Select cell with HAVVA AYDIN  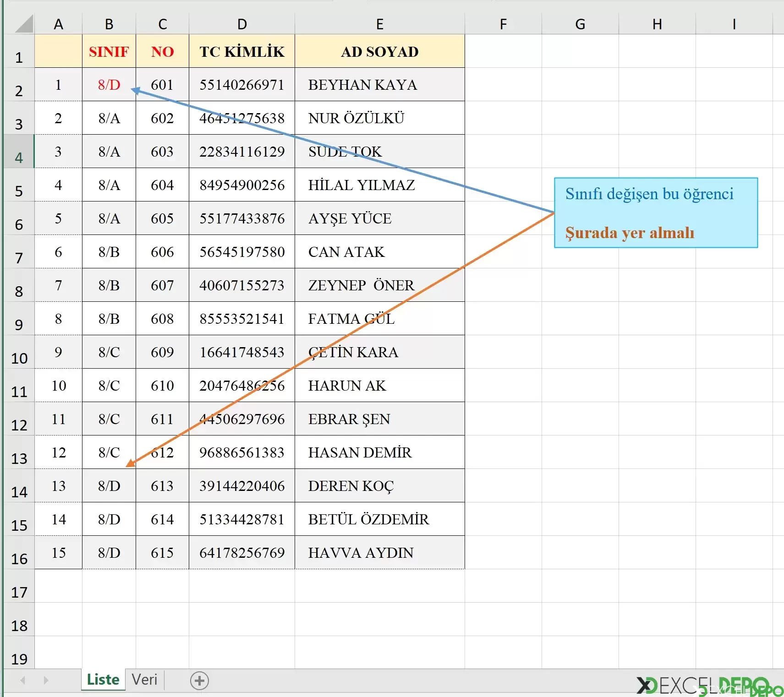pos(380,553)
